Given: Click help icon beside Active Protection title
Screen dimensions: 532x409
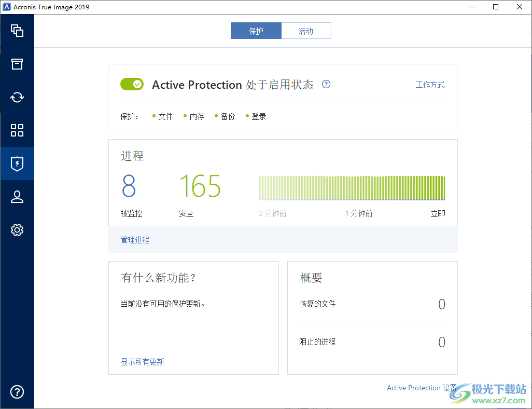Looking at the screenshot, I should click(x=326, y=84).
